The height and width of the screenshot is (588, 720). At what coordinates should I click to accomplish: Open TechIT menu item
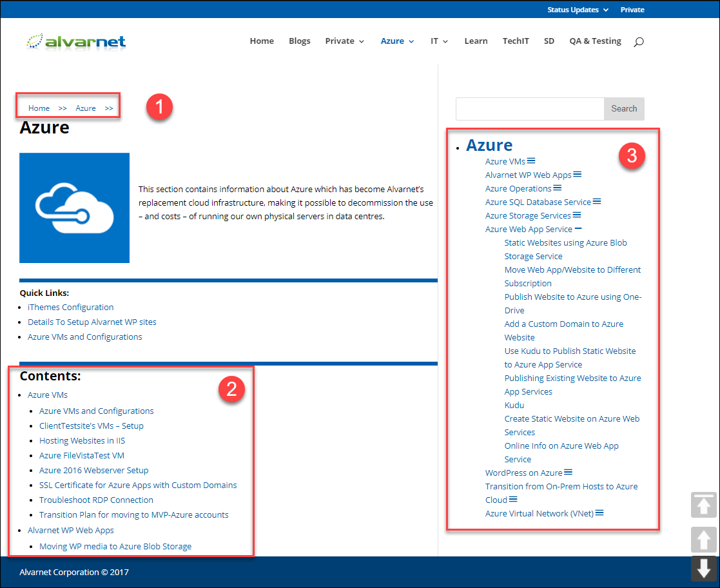point(516,41)
